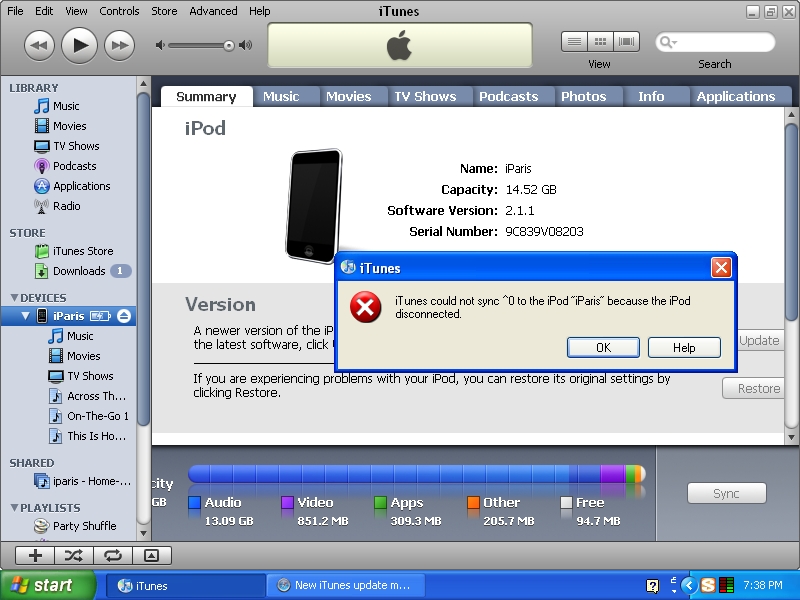This screenshot has width=800, height=600.
Task: Click the Update button
Action: pyautogui.click(x=759, y=340)
